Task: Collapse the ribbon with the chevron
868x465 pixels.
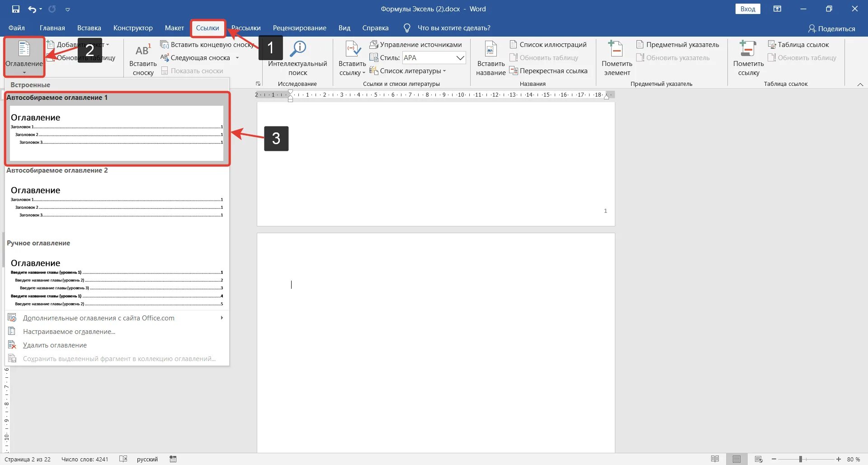Action: 860,85
